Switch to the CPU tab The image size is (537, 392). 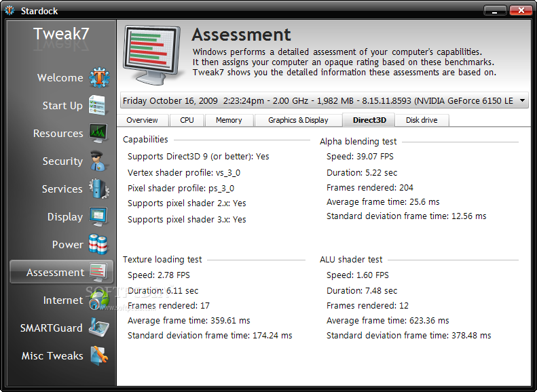pos(187,120)
